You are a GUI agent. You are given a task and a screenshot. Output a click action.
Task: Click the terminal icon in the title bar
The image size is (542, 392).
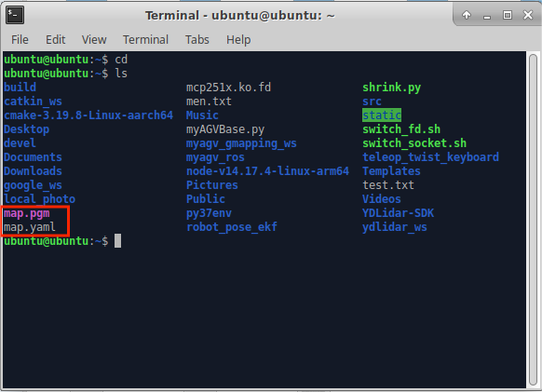(x=15, y=15)
